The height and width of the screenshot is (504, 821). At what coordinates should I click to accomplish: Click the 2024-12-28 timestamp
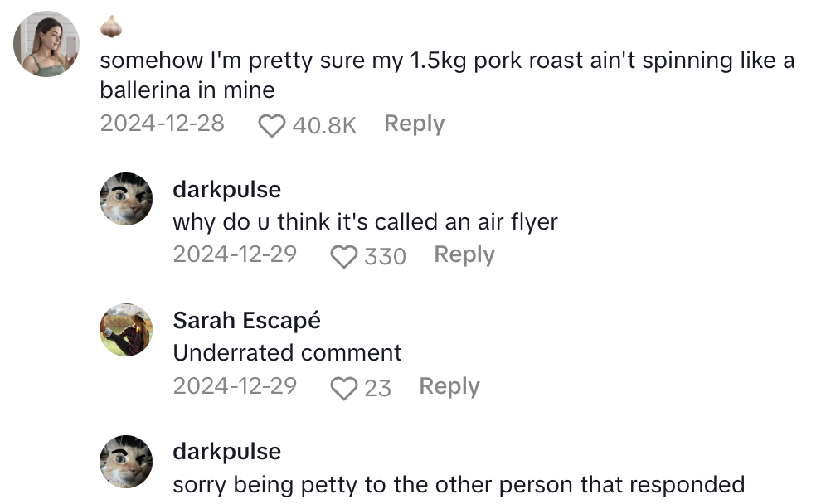click(x=162, y=123)
